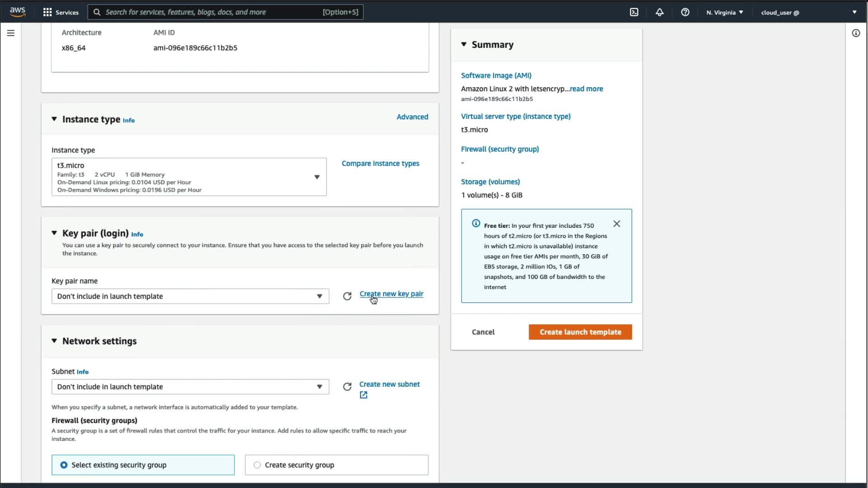
Task: Dismiss the Free tier notice
Action: pyautogui.click(x=617, y=224)
